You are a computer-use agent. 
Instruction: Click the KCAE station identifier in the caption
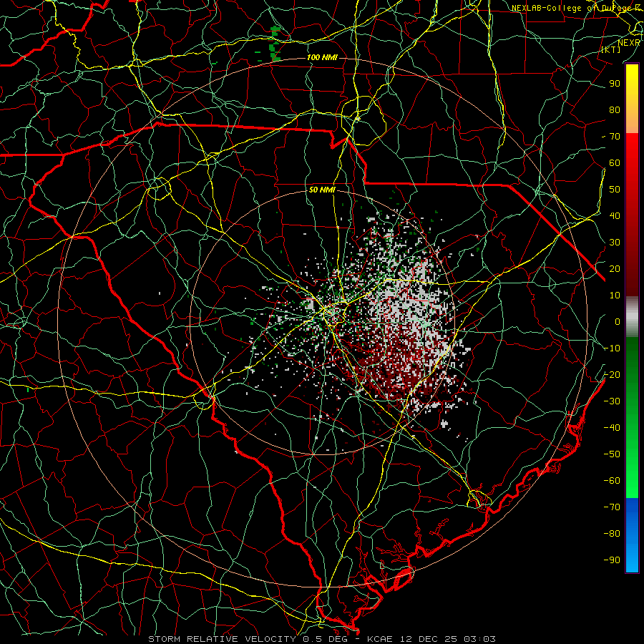point(379,639)
